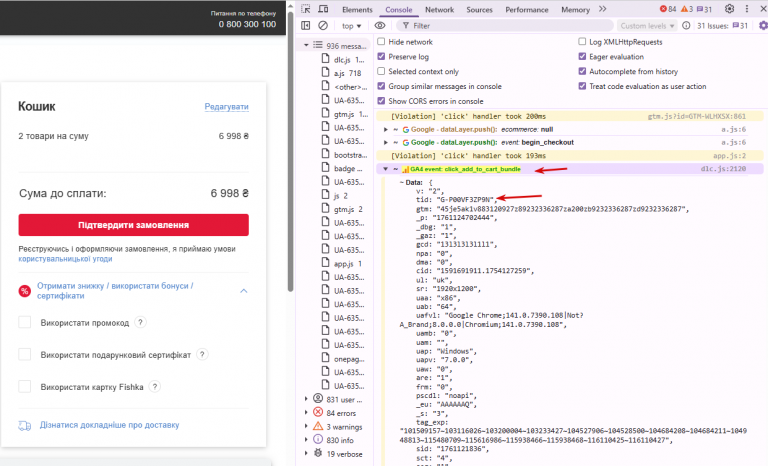This screenshot has width=768, height=466.
Task: Click the console Filter input field
Action: pyautogui.click(x=505, y=25)
